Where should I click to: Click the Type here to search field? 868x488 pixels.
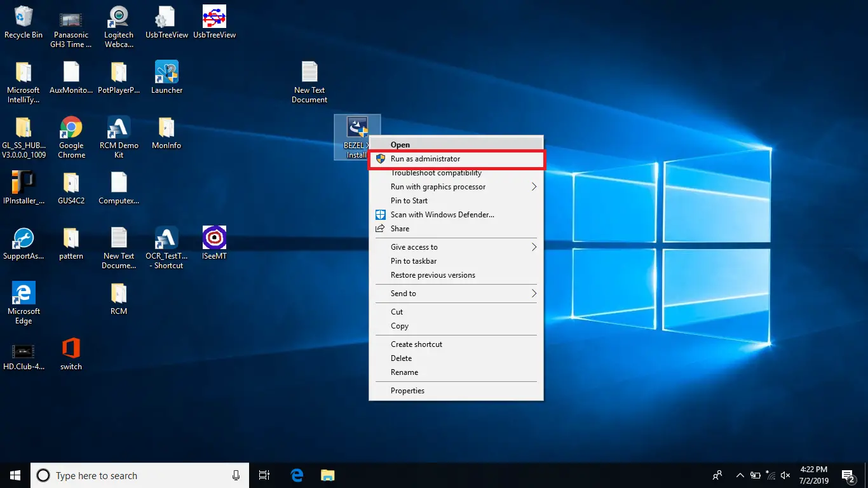pos(127,475)
